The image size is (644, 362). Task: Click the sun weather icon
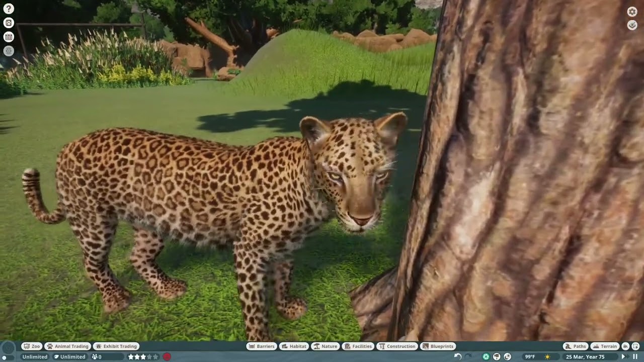click(547, 356)
